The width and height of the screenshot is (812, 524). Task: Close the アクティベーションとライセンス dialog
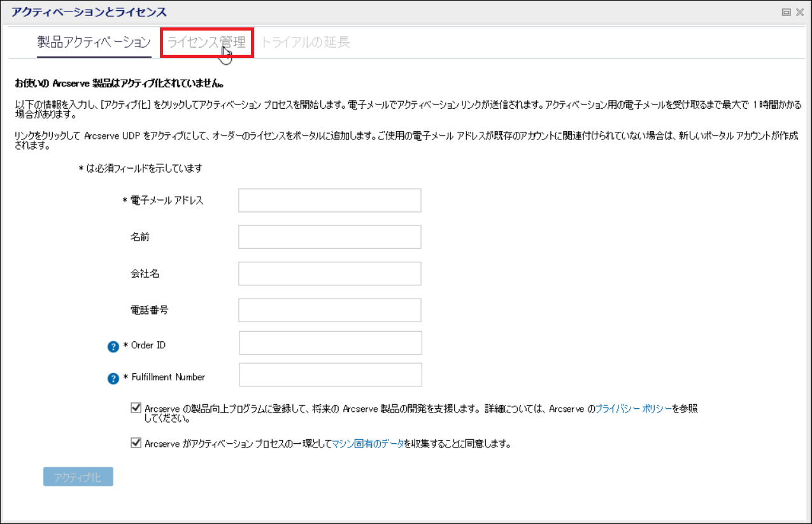pyautogui.click(x=799, y=12)
